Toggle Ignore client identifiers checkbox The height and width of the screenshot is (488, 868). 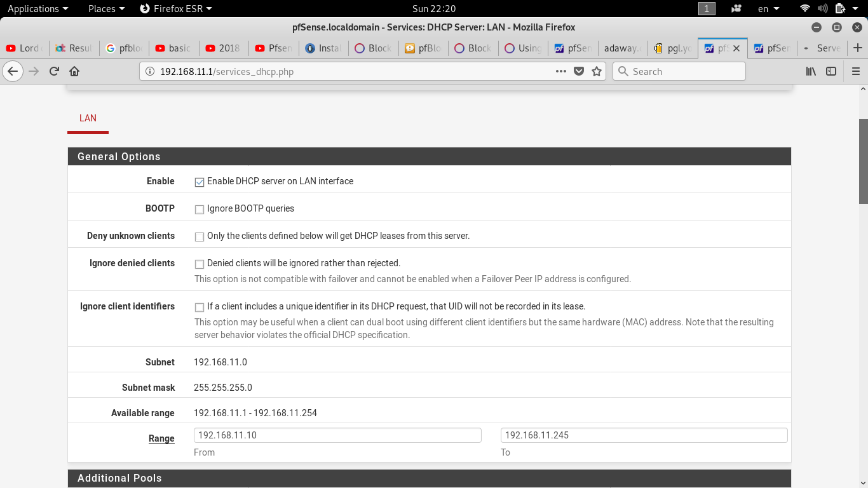(x=200, y=307)
